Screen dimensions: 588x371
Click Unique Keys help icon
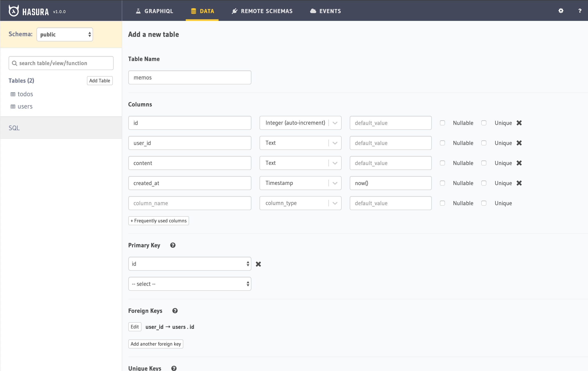click(x=174, y=368)
